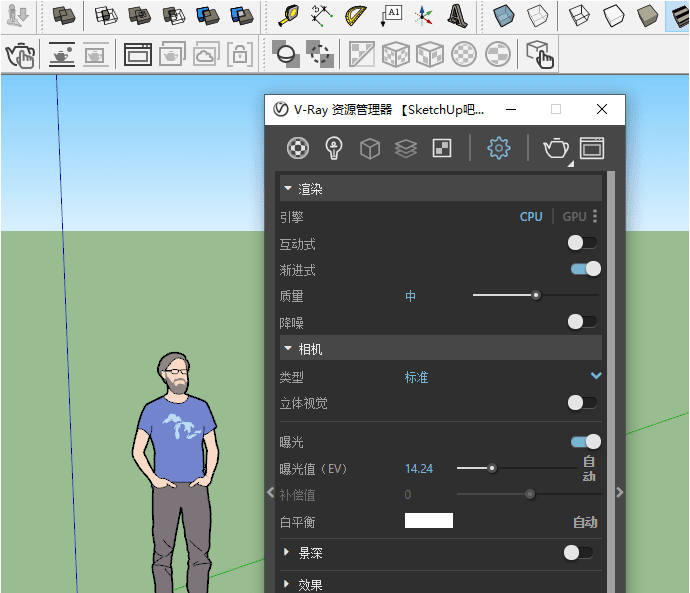Viewport: 690px width, 593px height.
Task: Click the half-sphere V-Ray toolbar icon
Action: pyautogui.click(x=498, y=54)
